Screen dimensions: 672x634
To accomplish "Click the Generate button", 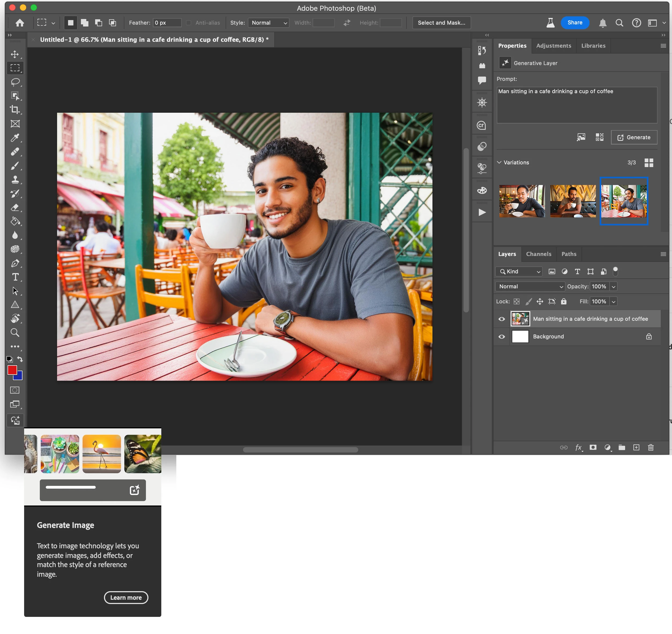I will click(634, 138).
